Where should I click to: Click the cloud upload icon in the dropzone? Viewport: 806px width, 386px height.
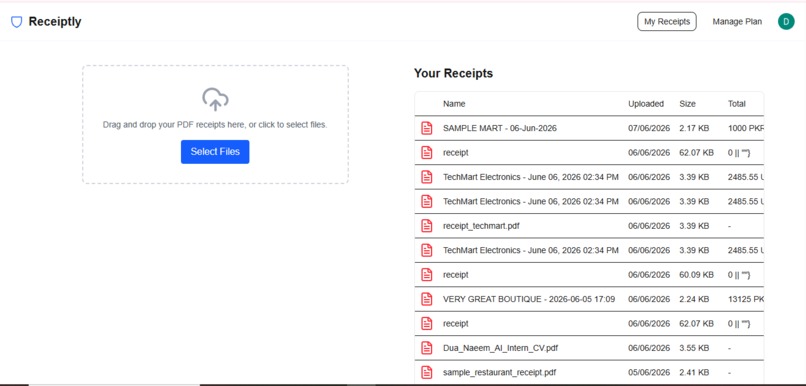[x=215, y=99]
